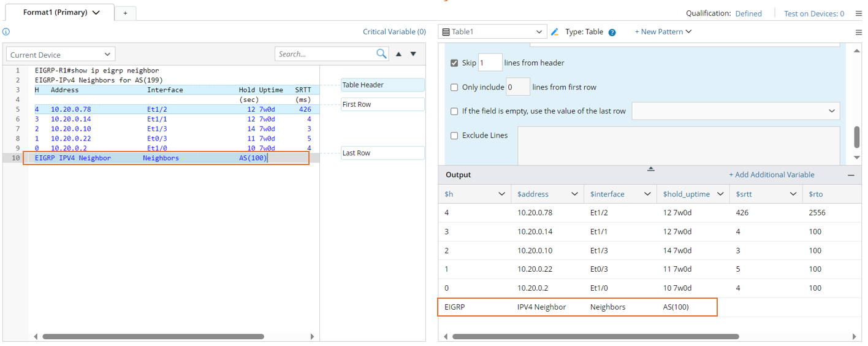This screenshot has width=868, height=346.
Task: Jump to next search result arrow
Action: coord(413,54)
